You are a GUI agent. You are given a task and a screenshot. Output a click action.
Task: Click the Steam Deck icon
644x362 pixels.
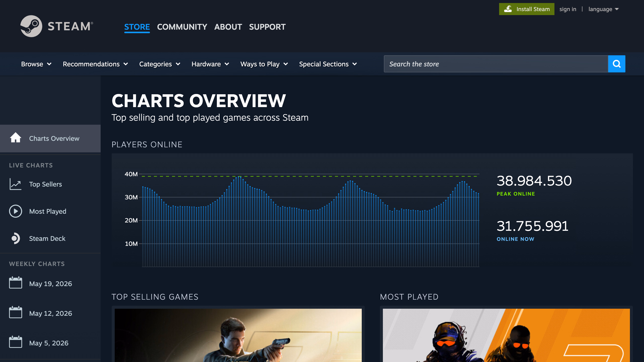pyautogui.click(x=15, y=238)
